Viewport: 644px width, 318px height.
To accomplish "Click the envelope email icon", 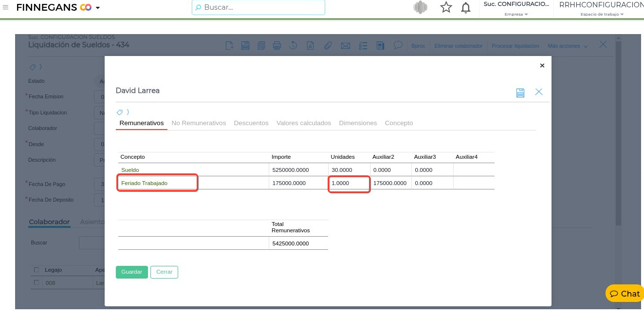I will click(345, 46).
